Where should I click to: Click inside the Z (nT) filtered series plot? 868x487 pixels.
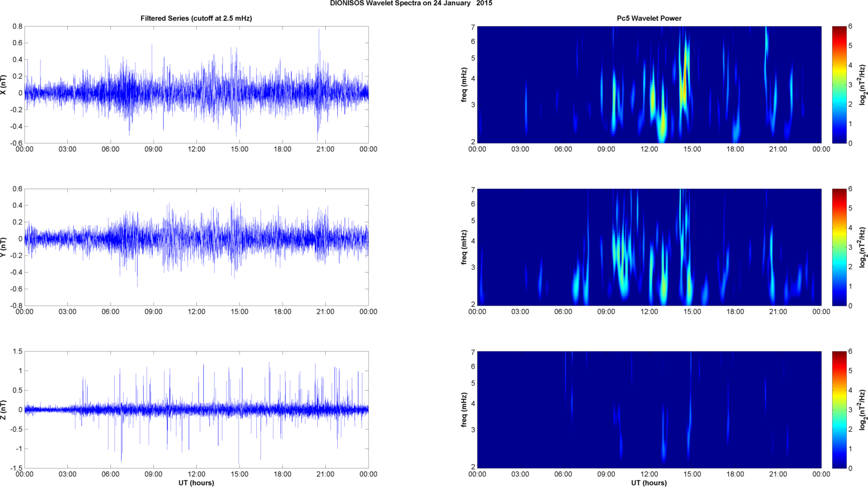click(196, 409)
